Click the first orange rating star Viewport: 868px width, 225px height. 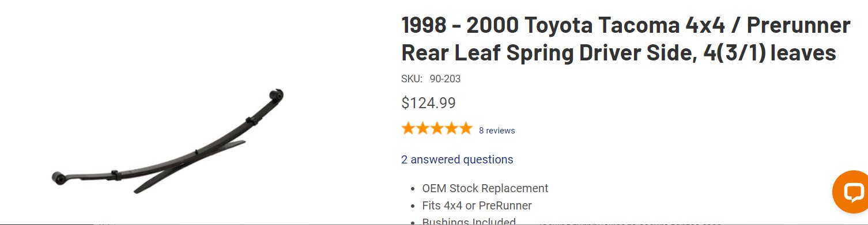tap(409, 128)
